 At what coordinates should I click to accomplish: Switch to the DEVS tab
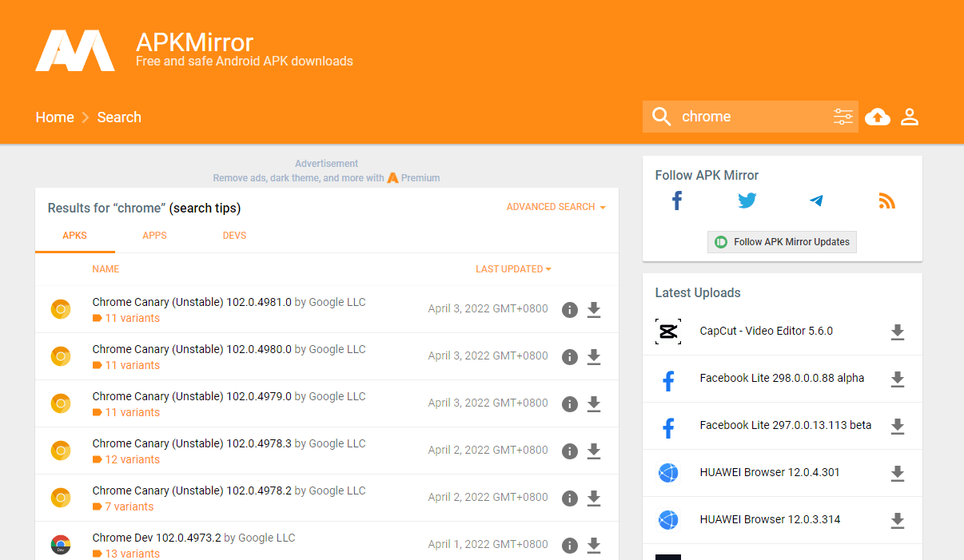[x=234, y=236]
